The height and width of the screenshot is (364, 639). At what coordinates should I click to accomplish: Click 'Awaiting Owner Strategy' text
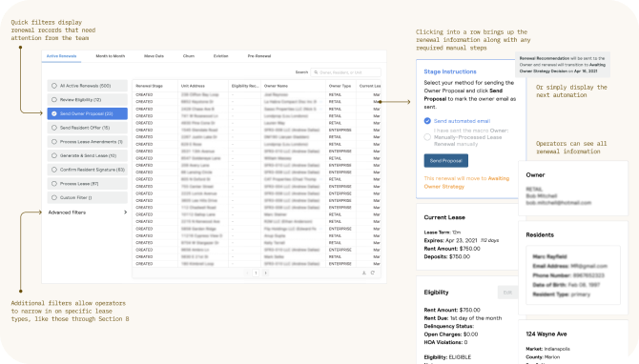[466, 182]
